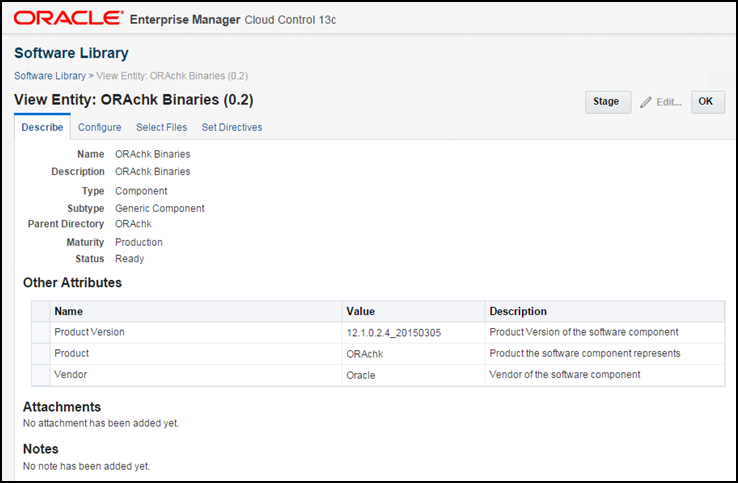Select the Vendor row selector cell
Image resolution: width=738 pixels, height=483 pixels.
tap(41, 375)
